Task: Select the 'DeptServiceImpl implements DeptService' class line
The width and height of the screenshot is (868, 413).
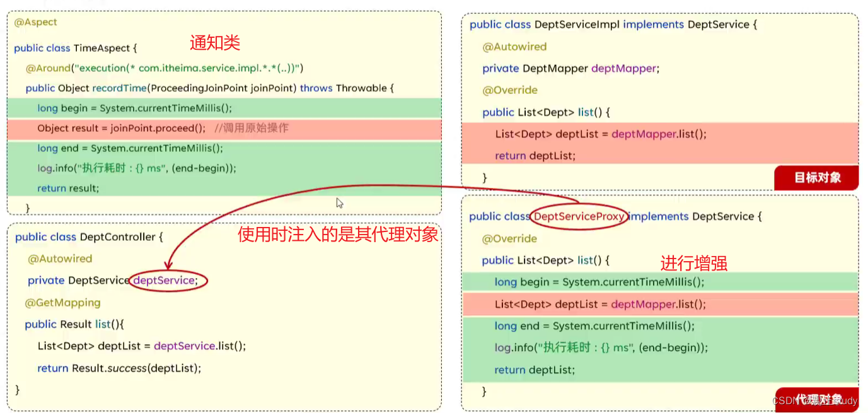Action: (x=613, y=25)
